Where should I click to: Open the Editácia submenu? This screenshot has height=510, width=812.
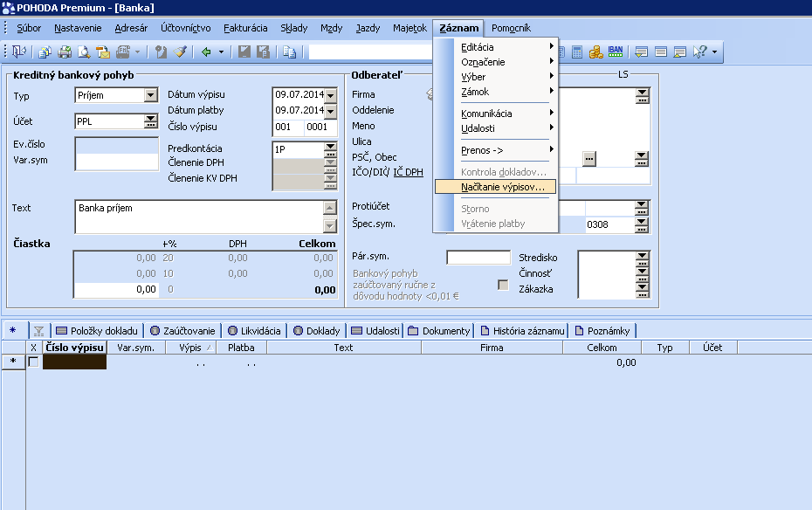(x=496, y=47)
